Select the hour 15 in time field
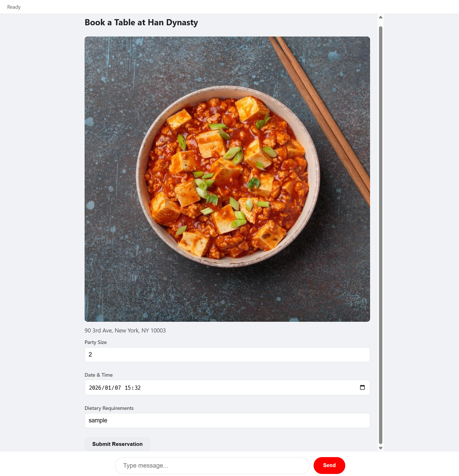 coord(128,388)
